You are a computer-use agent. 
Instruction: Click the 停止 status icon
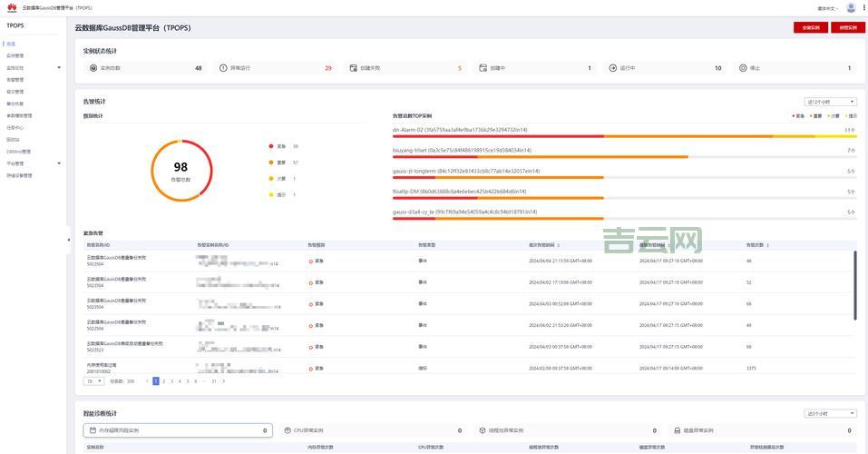click(743, 68)
